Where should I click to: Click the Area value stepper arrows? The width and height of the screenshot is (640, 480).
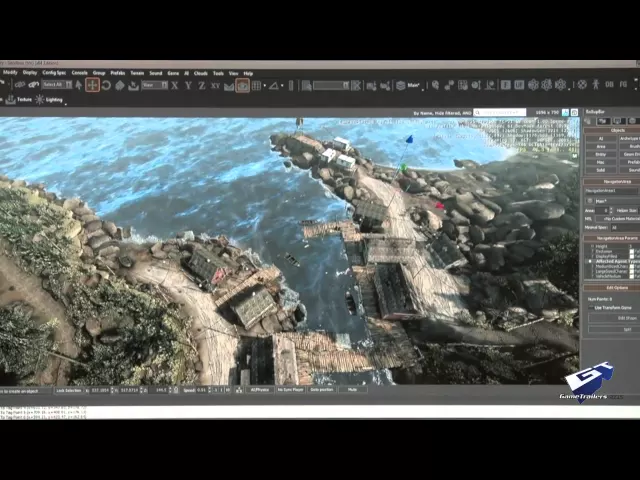611,211
